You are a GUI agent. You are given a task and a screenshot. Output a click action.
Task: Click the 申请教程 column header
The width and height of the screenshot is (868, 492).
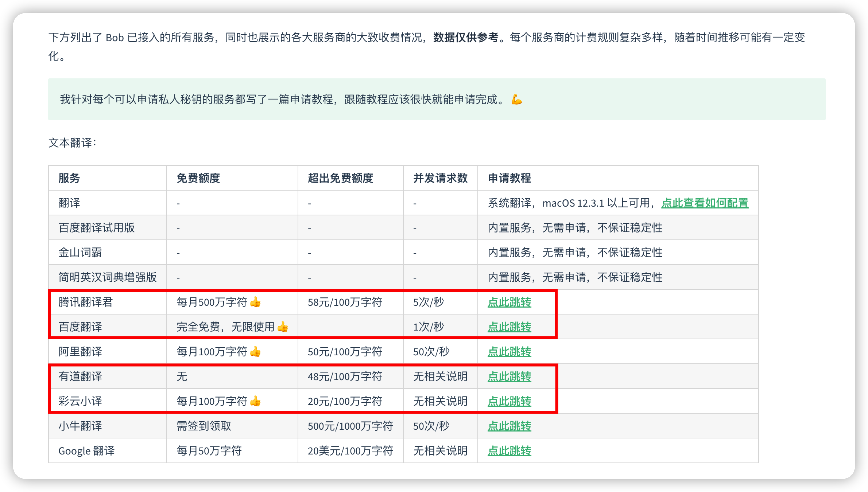509,178
